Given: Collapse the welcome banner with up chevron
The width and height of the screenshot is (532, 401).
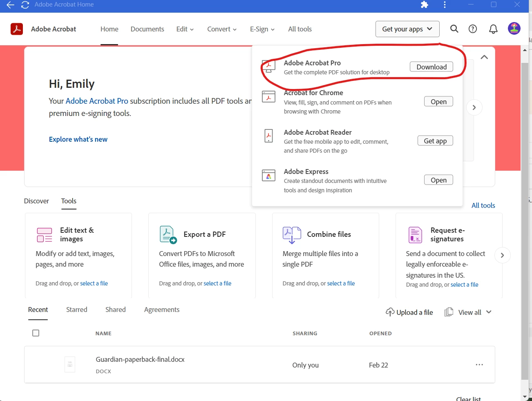Looking at the screenshot, I should (x=484, y=57).
